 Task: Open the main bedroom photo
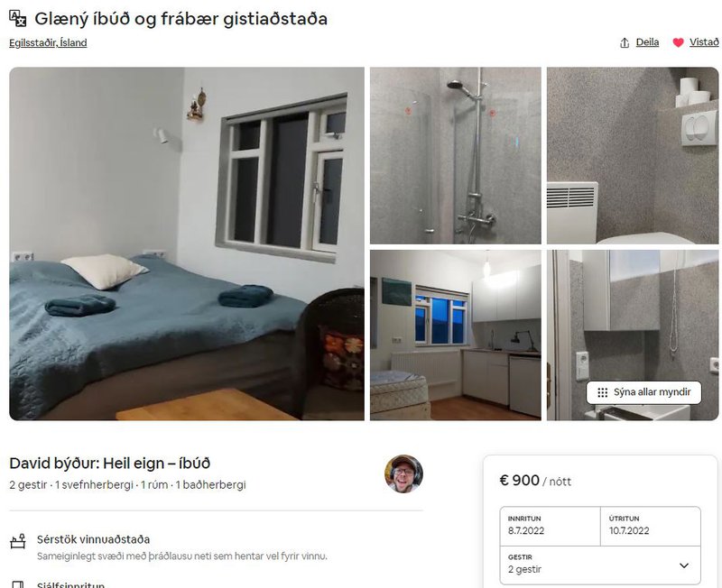[x=187, y=243]
